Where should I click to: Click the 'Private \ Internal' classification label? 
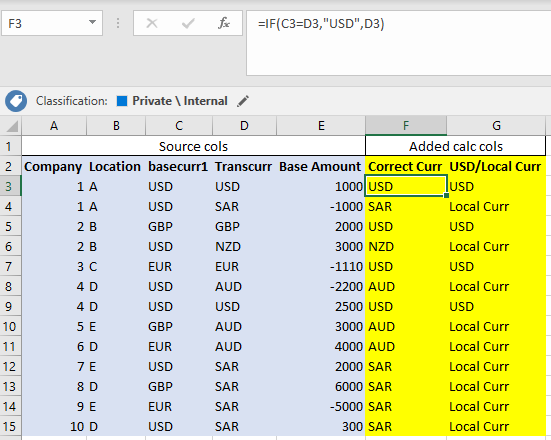[180, 101]
